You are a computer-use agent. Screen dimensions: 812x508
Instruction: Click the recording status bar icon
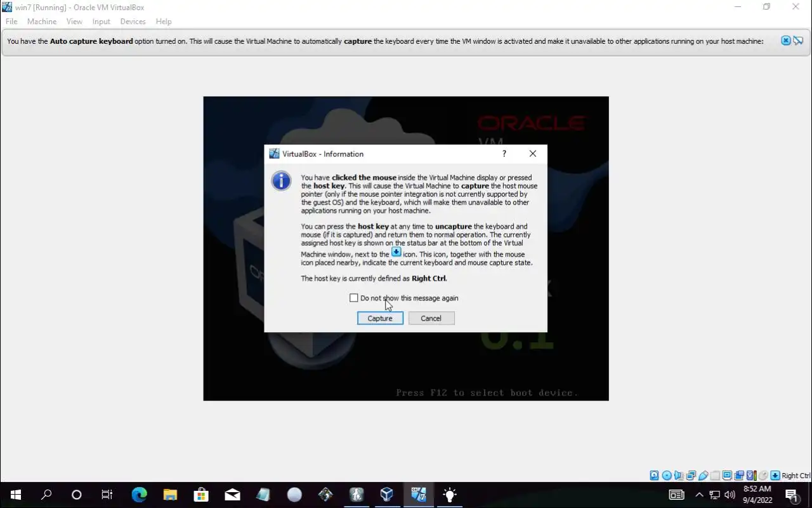(739, 476)
